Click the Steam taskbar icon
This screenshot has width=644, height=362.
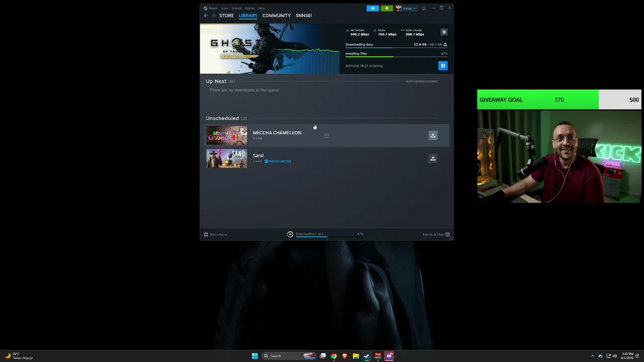(367, 356)
